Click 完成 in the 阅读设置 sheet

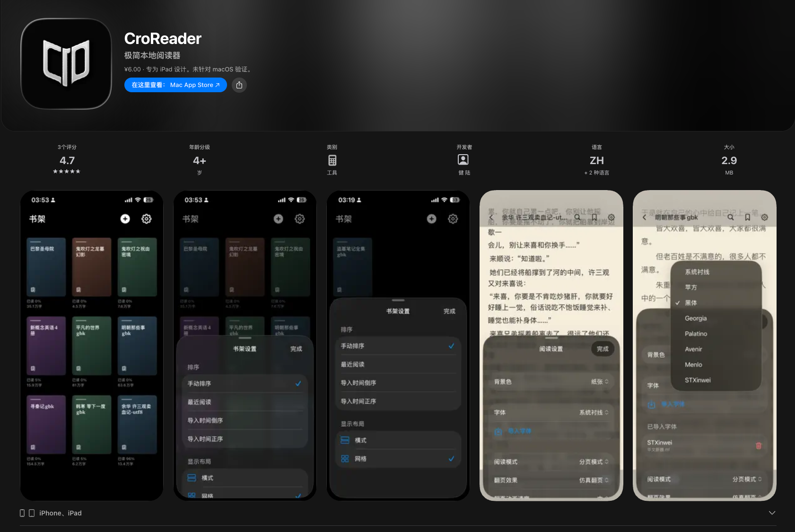click(x=603, y=349)
